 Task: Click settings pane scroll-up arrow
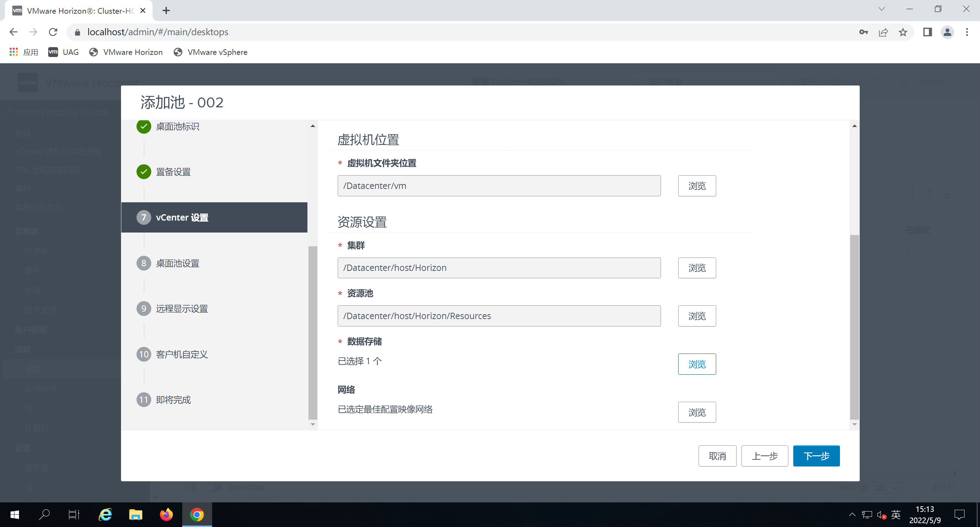(854, 126)
